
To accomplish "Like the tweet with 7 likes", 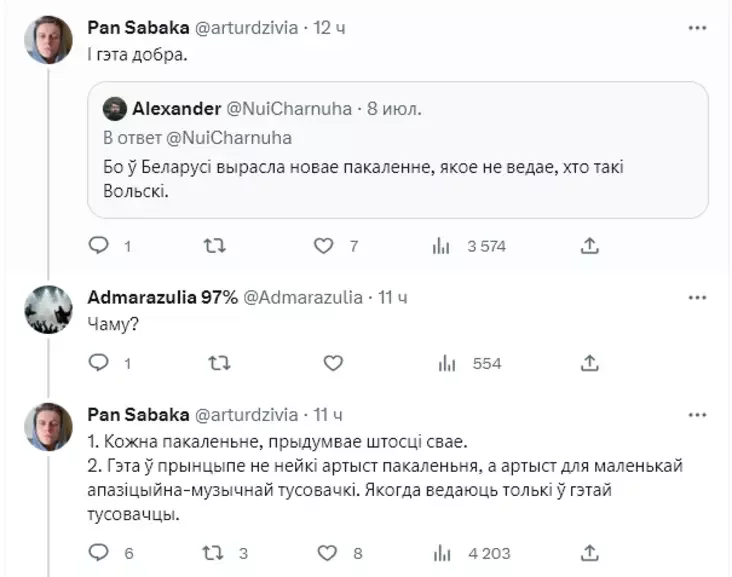I will (324, 245).
